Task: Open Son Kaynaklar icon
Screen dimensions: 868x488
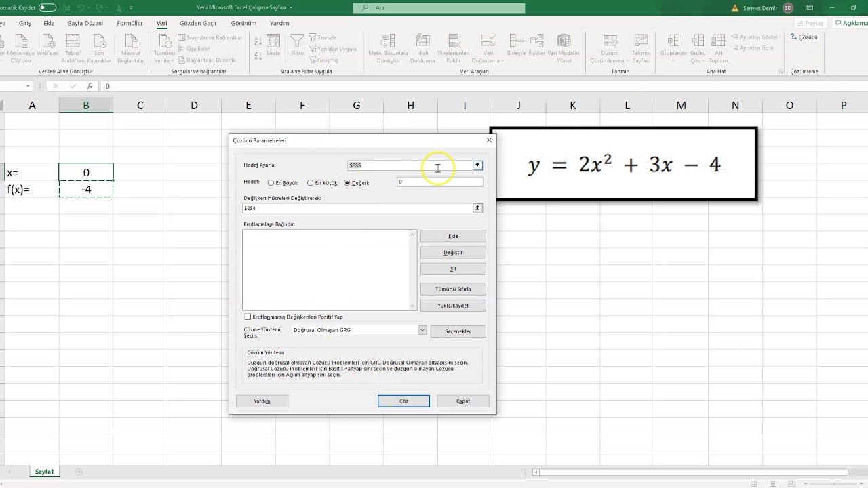Action: click(99, 47)
